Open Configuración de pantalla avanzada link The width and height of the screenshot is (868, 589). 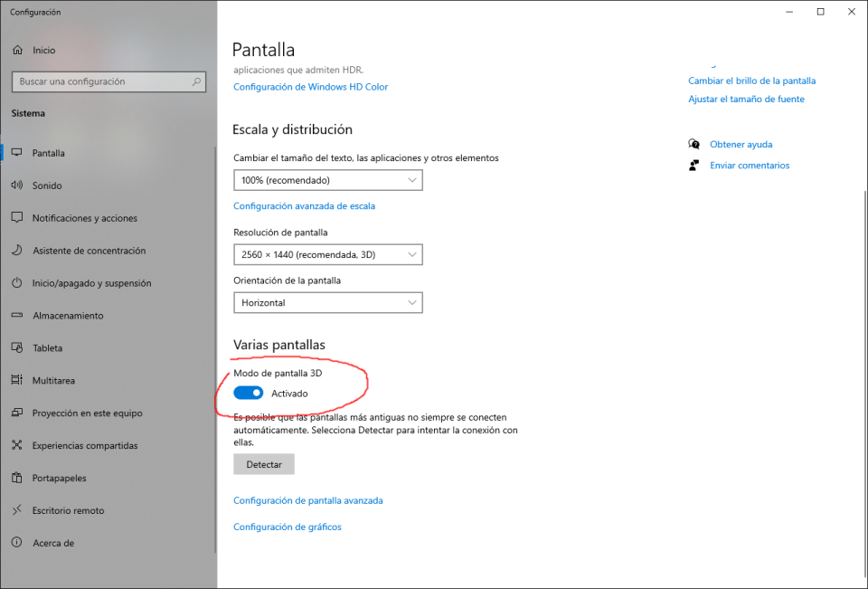coord(307,500)
